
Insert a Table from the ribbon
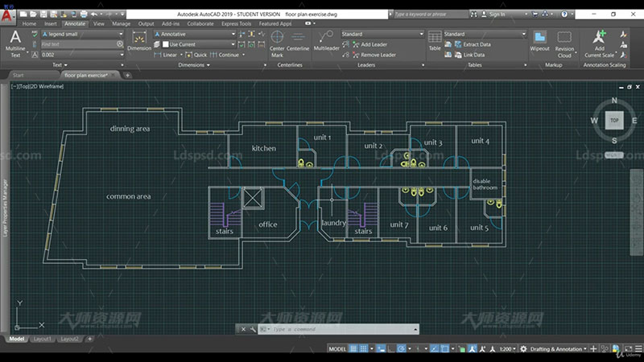435,40
